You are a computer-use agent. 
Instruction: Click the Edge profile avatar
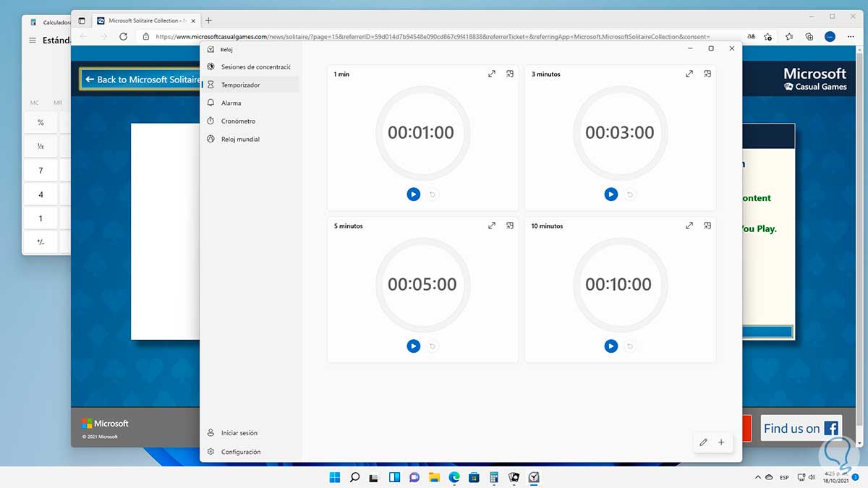(x=830, y=36)
